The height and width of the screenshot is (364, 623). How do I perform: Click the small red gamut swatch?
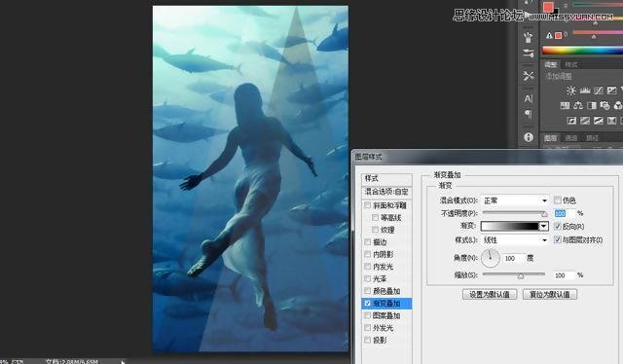point(558,36)
